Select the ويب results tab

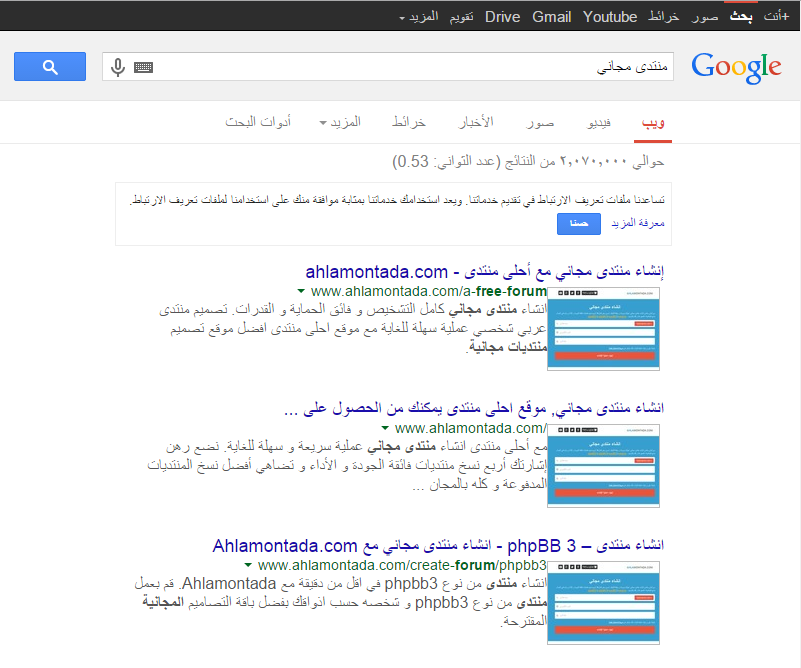tap(653, 123)
